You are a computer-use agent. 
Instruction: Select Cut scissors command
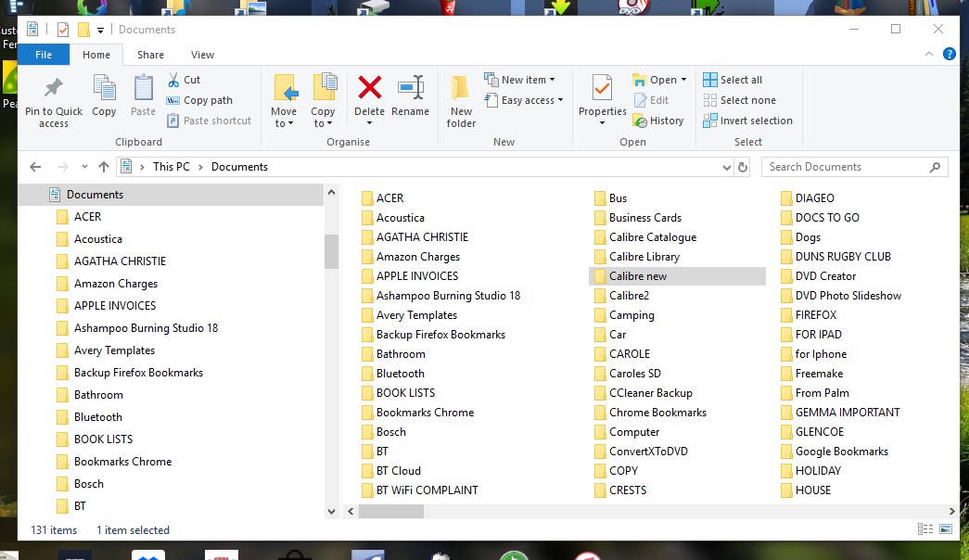(184, 80)
